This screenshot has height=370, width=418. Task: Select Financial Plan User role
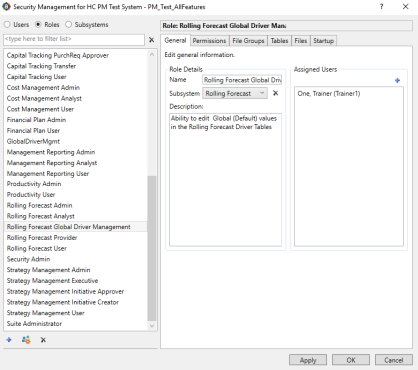tap(76, 131)
